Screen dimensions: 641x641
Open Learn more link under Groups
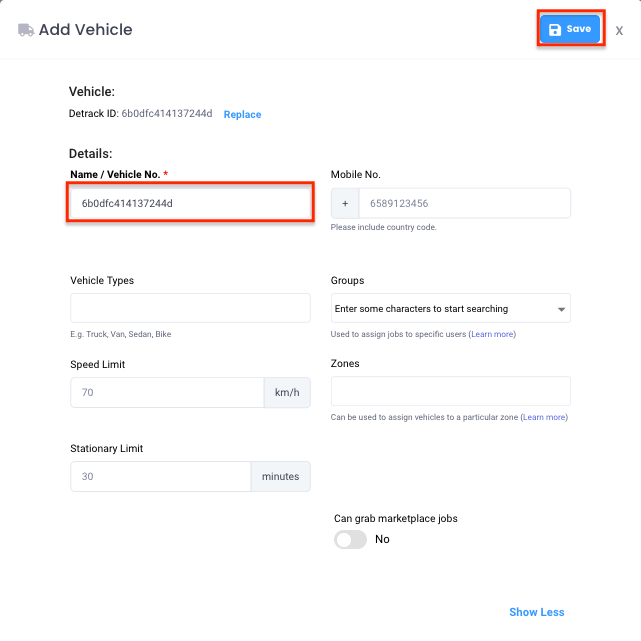492,334
